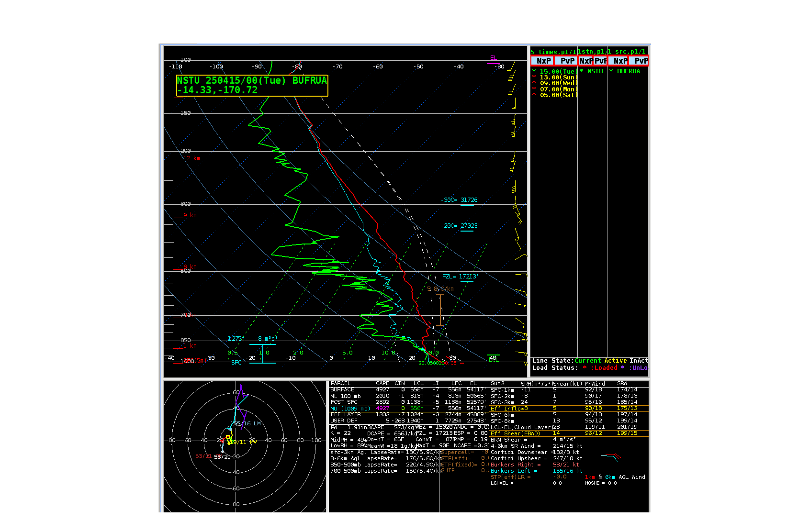787x532 pixels.
Task: Click NxP button in the source column
Action: [x=619, y=61]
